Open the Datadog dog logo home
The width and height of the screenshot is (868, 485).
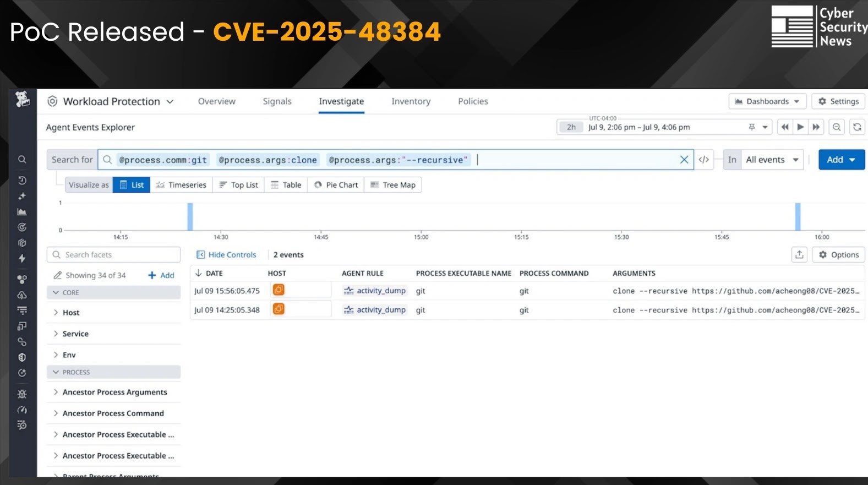22,100
